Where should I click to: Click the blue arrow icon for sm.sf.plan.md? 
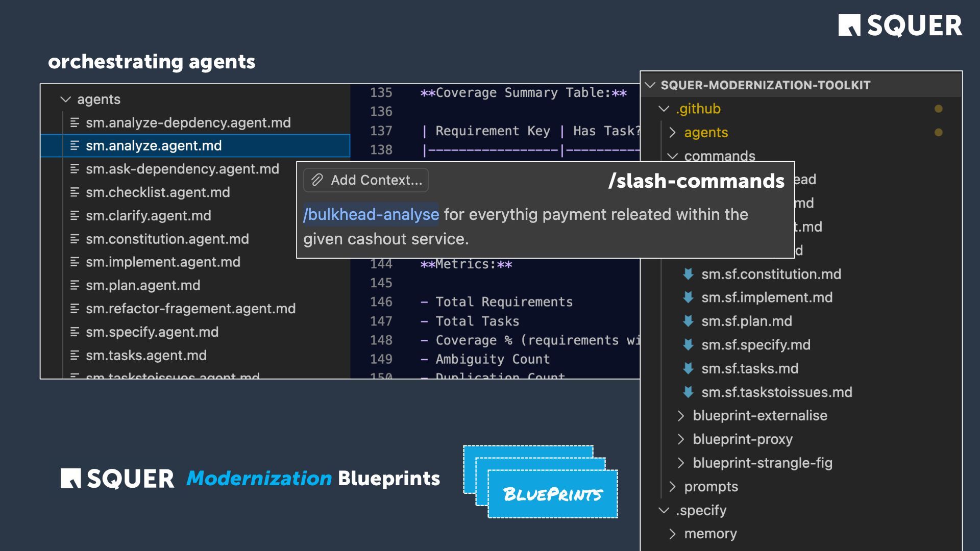click(688, 321)
